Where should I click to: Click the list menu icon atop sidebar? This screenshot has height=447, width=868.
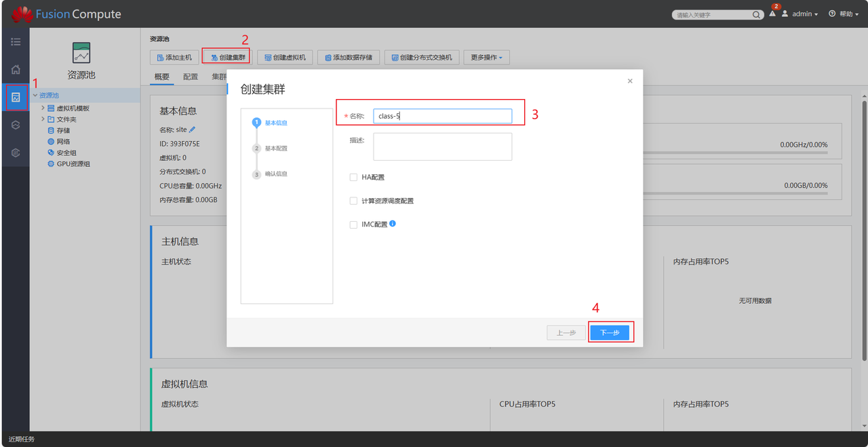coord(16,42)
